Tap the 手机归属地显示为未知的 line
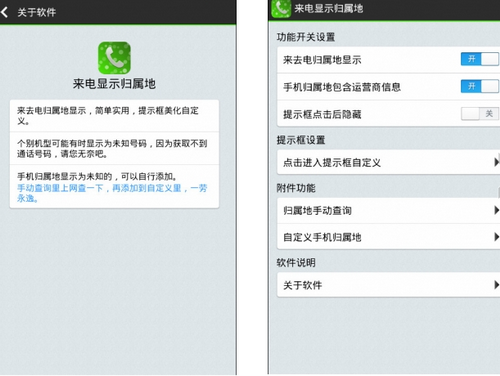Viewport: 500px width, 376px height. [x=97, y=176]
